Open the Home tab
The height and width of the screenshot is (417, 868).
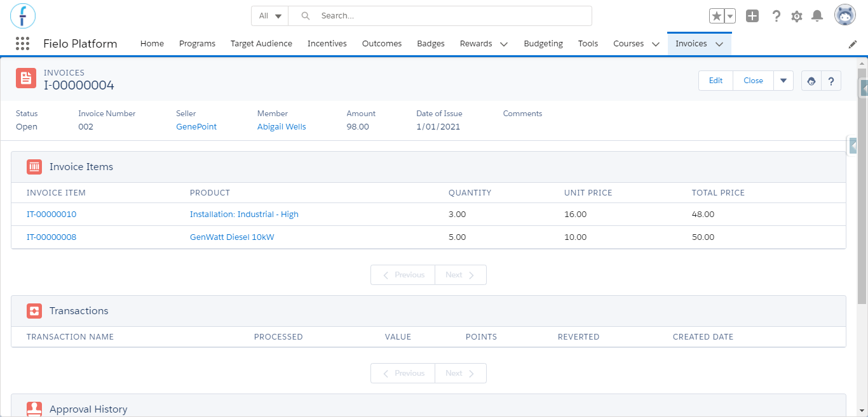pos(152,44)
